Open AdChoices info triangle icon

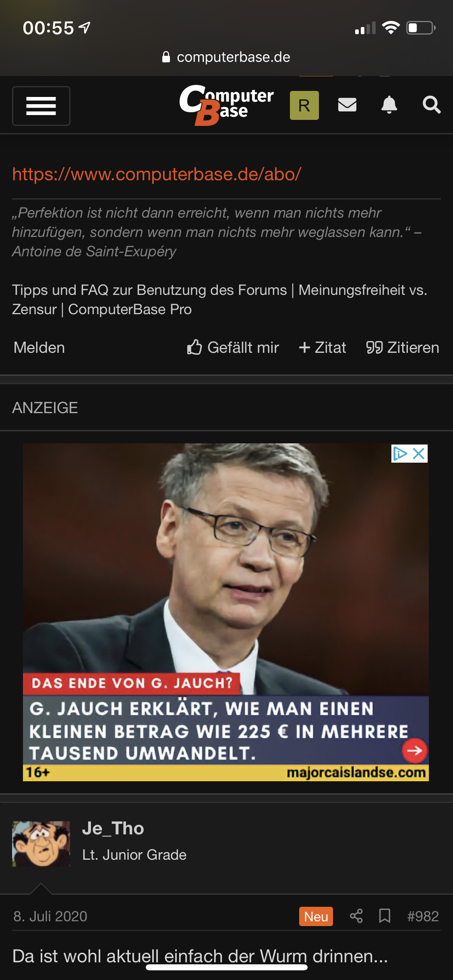pyautogui.click(x=400, y=454)
